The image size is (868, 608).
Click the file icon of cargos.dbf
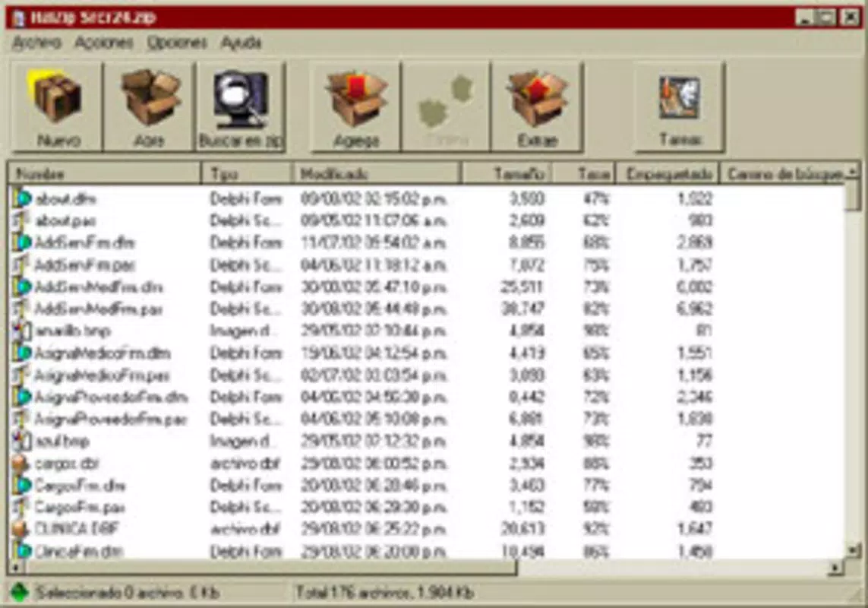21,464
